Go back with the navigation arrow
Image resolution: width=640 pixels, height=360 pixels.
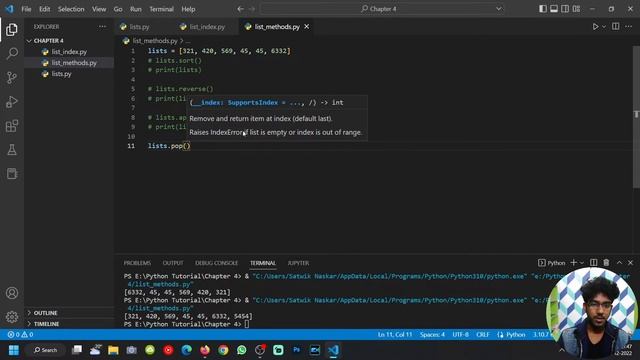(x=240, y=9)
